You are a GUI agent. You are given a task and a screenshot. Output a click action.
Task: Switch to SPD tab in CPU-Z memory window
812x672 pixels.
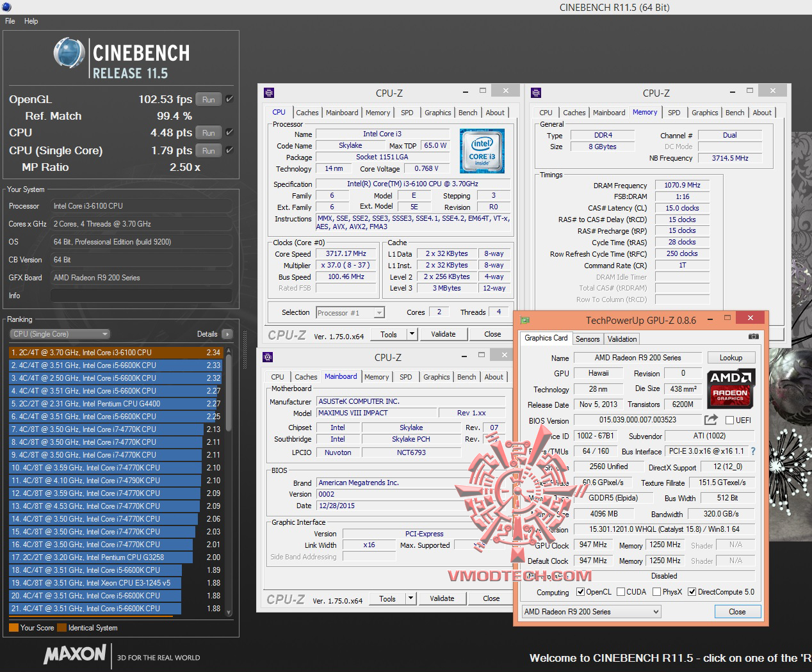point(674,113)
